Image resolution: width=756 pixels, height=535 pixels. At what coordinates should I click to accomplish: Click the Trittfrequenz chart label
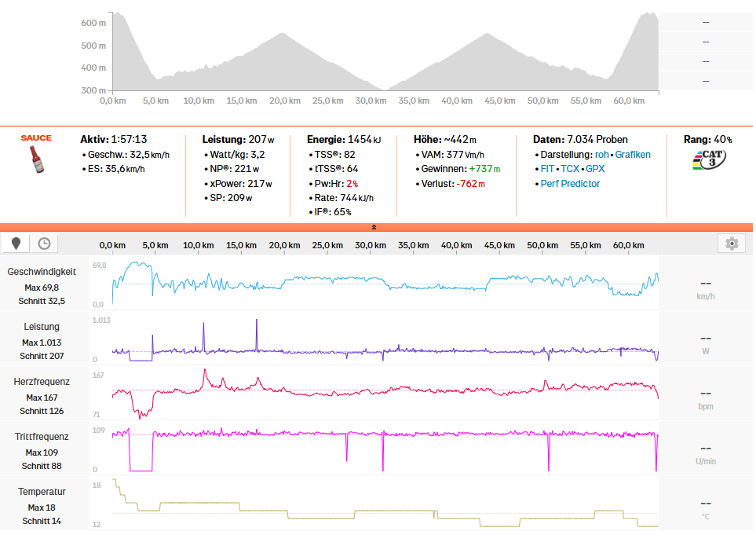coord(42,437)
